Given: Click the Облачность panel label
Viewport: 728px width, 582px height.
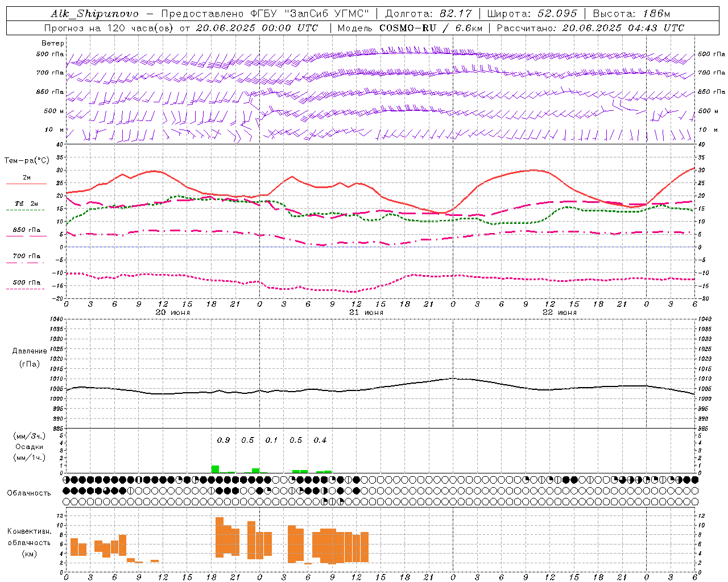Looking at the screenshot, I should click(x=29, y=493).
